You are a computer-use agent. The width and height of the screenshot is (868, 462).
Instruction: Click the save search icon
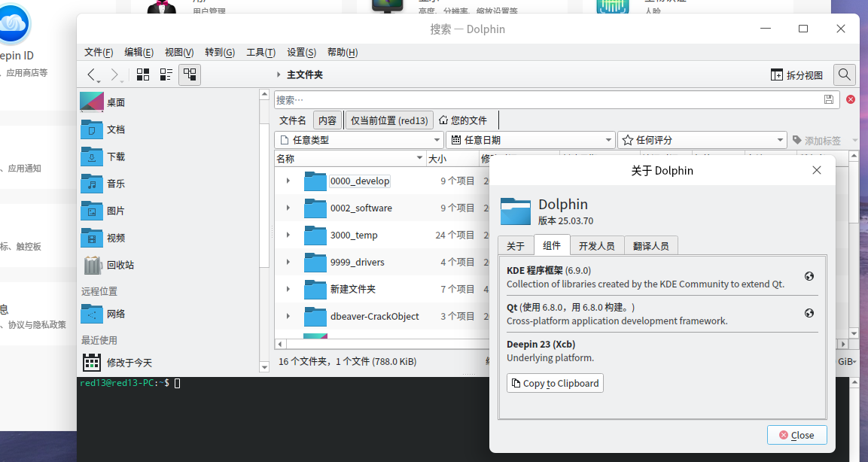(829, 99)
